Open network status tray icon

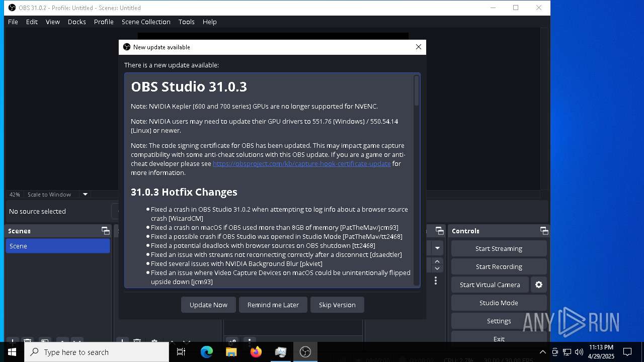567,352
